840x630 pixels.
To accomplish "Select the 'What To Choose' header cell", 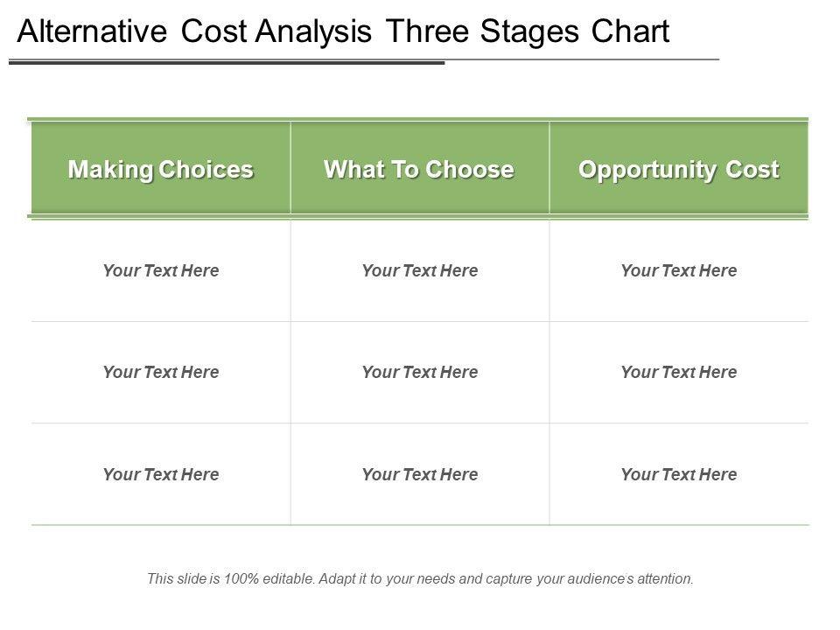I will pos(419,169).
